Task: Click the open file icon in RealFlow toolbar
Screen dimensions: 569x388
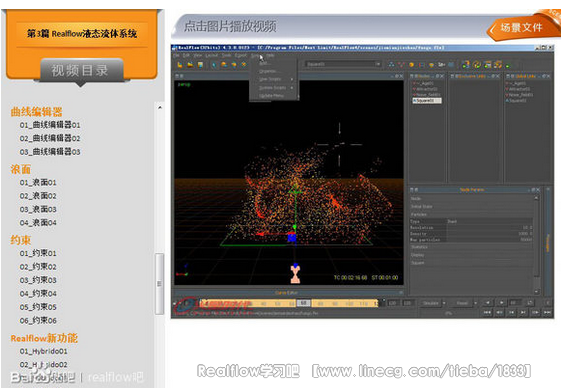Action: click(190, 65)
